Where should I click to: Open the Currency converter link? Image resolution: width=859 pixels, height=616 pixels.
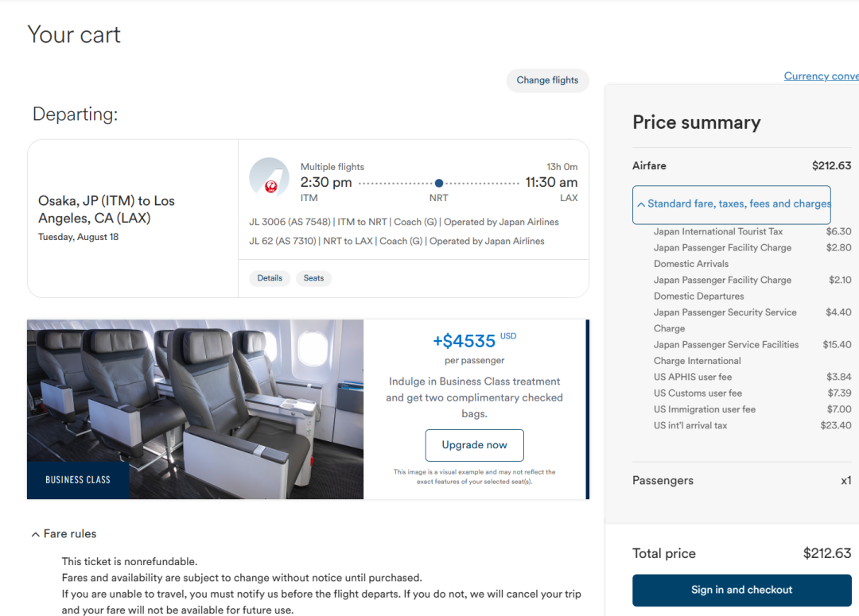(x=821, y=76)
